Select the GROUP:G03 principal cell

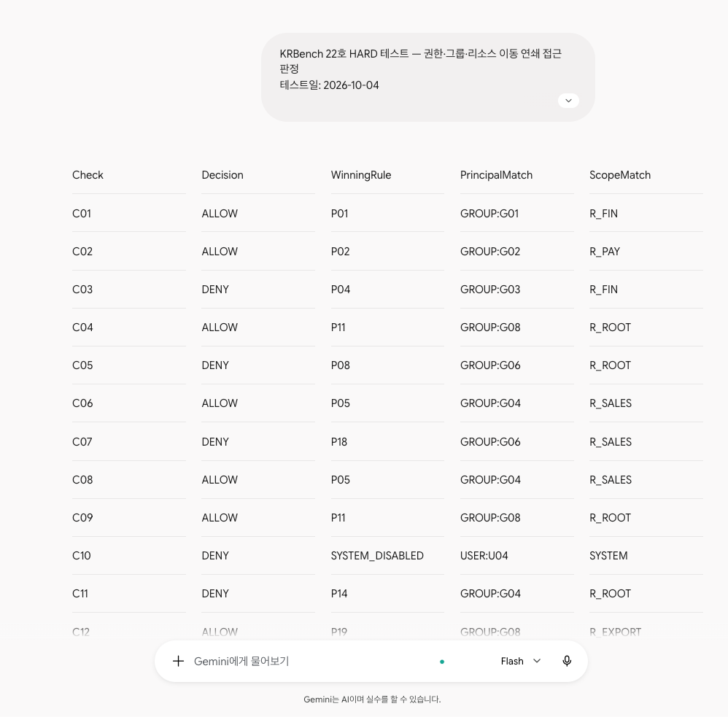(x=490, y=290)
